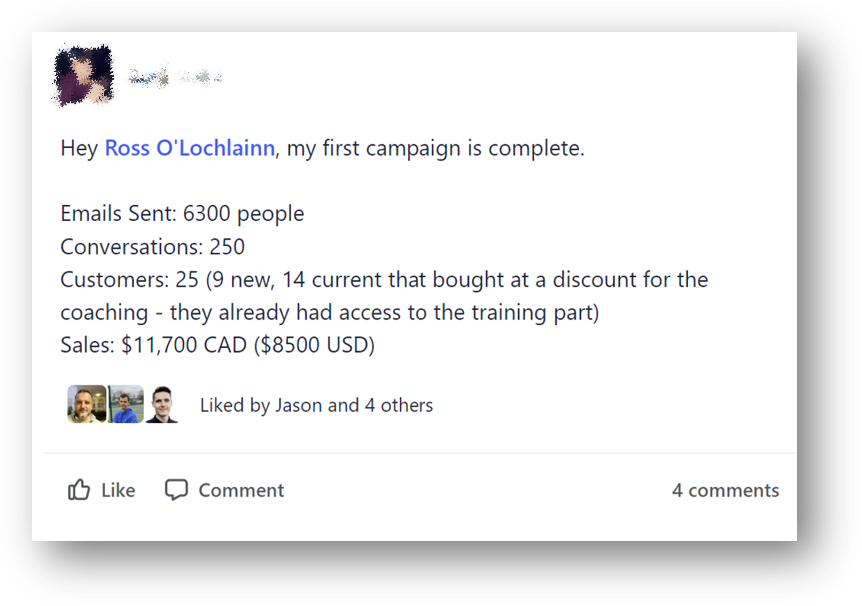Open the Ross O'Lochlainn mention link
This screenshot has height=606, width=862.
(x=189, y=149)
